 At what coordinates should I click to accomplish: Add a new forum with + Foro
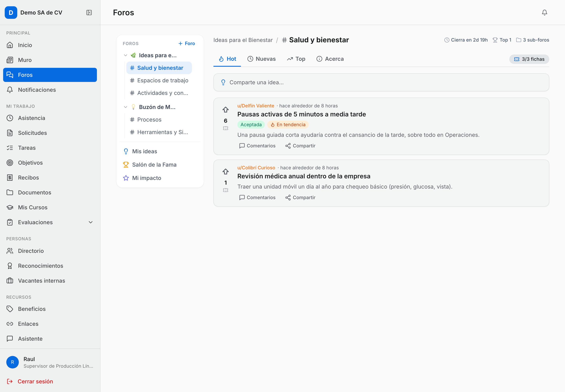187,44
